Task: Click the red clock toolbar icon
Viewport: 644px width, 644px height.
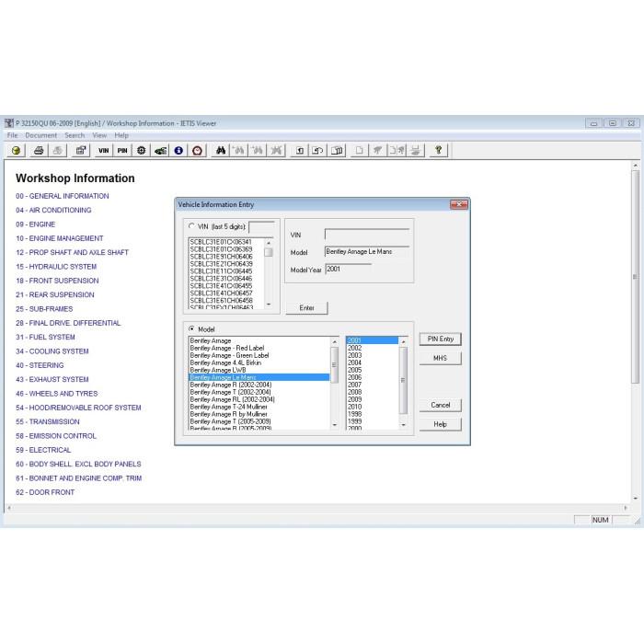Action: point(197,151)
